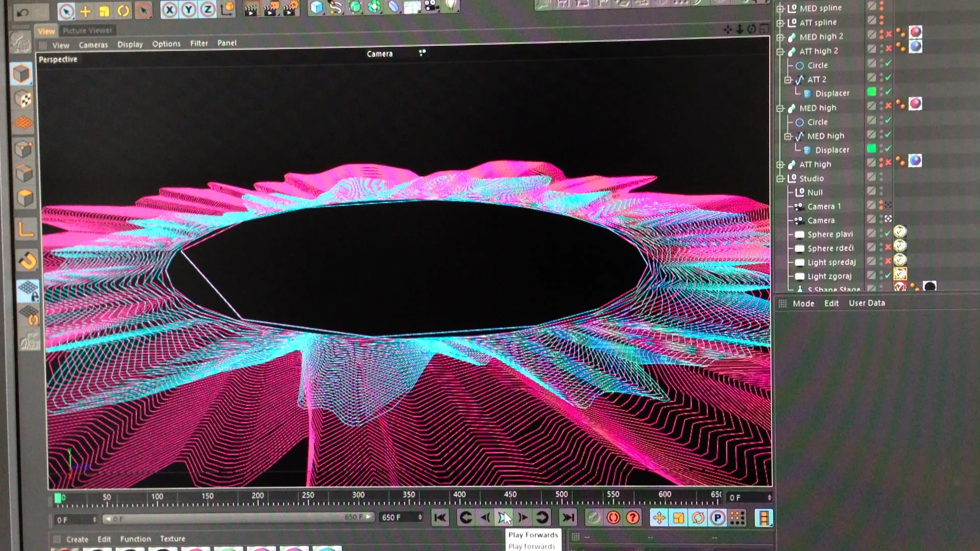
Task: Switch to Picture Viewer tab
Action: pos(88,31)
